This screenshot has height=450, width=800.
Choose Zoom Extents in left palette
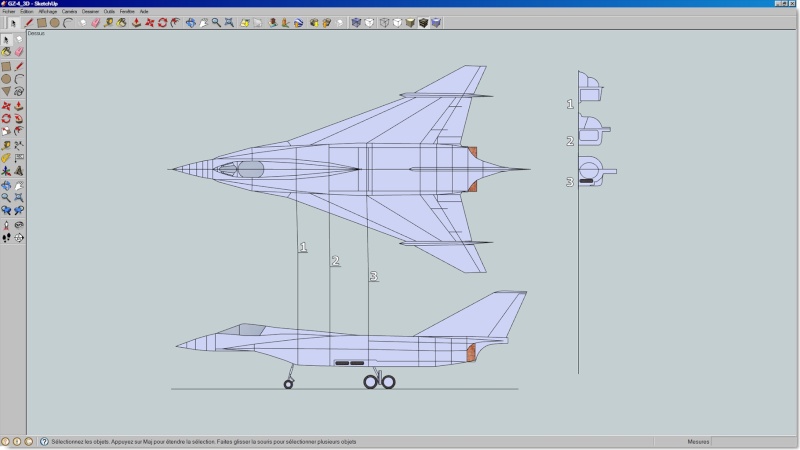click(x=19, y=197)
